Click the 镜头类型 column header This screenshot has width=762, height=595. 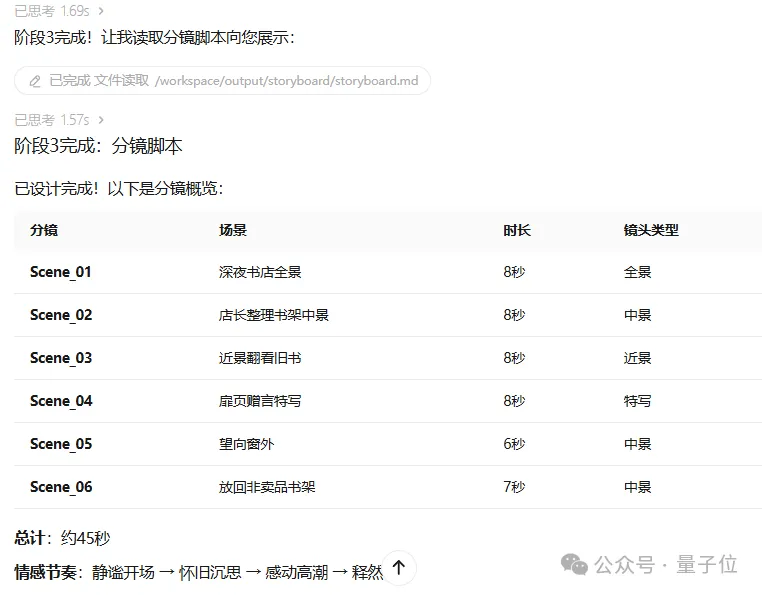[x=651, y=230]
